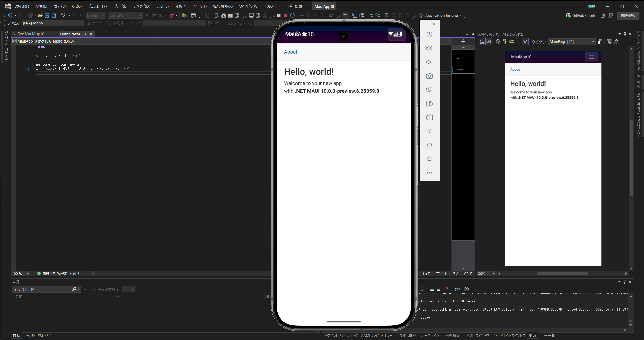
Task: Undo the last action
Action: click(x=63, y=15)
